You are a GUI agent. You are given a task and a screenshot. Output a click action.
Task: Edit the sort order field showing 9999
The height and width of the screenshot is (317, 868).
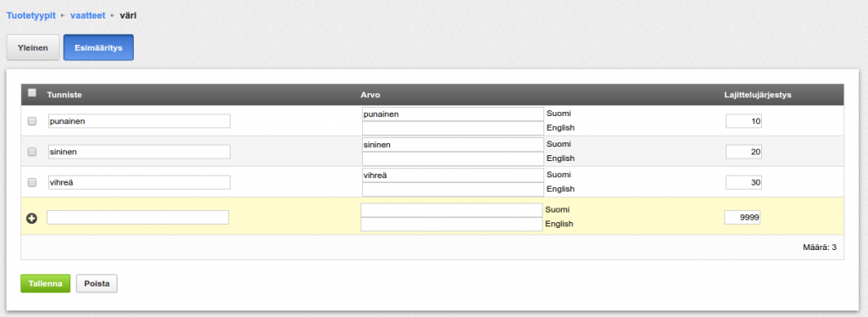pyautogui.click(x=743, y=218)
